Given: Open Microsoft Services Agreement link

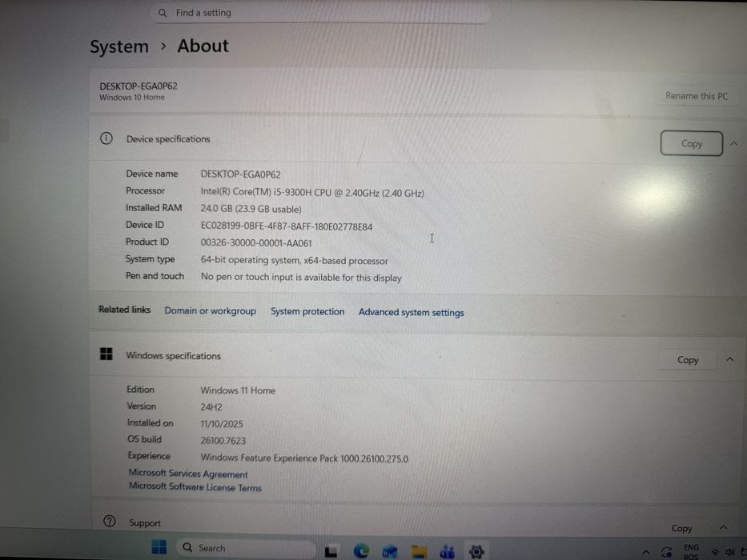Looking at the screenshot, I should click(188, 474).
